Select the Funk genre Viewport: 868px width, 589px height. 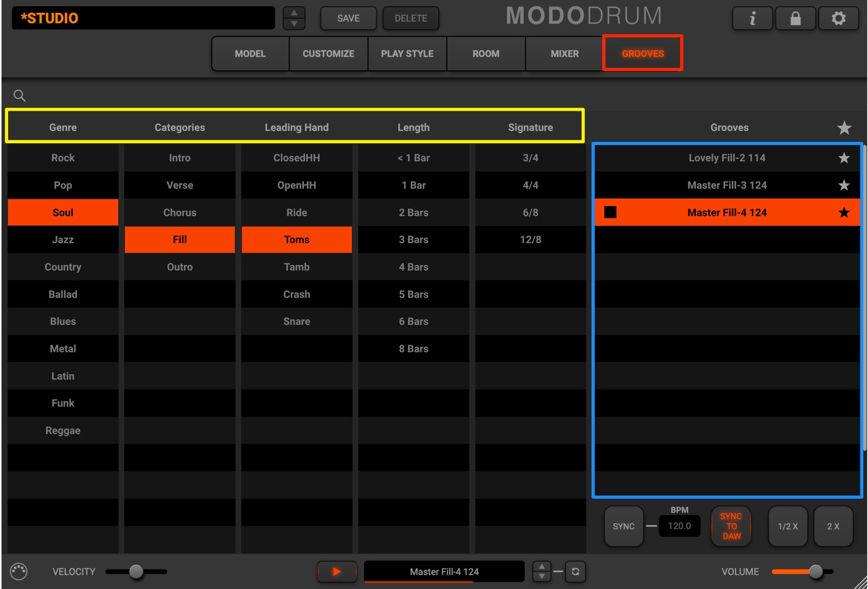click(63, 403)
